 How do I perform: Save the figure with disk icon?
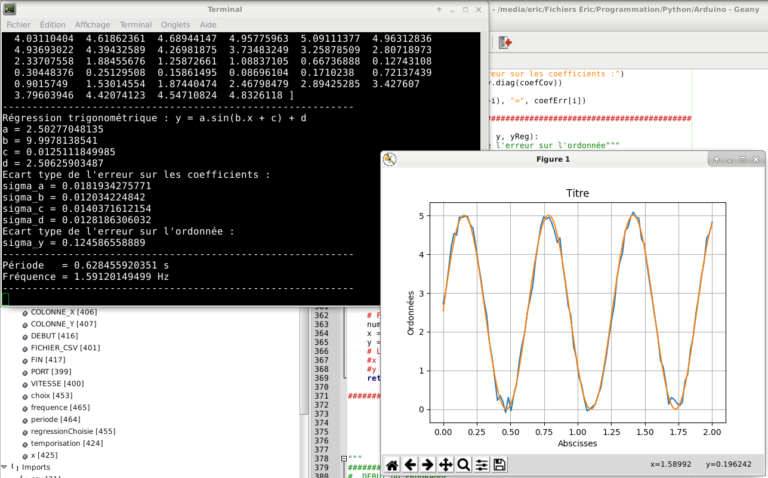click(500, 464)
